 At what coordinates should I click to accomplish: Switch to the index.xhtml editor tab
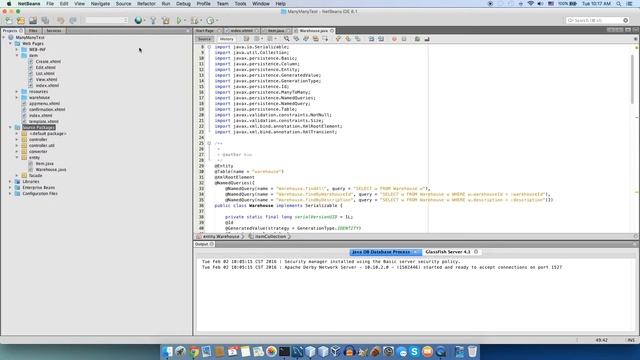[242, 31]
